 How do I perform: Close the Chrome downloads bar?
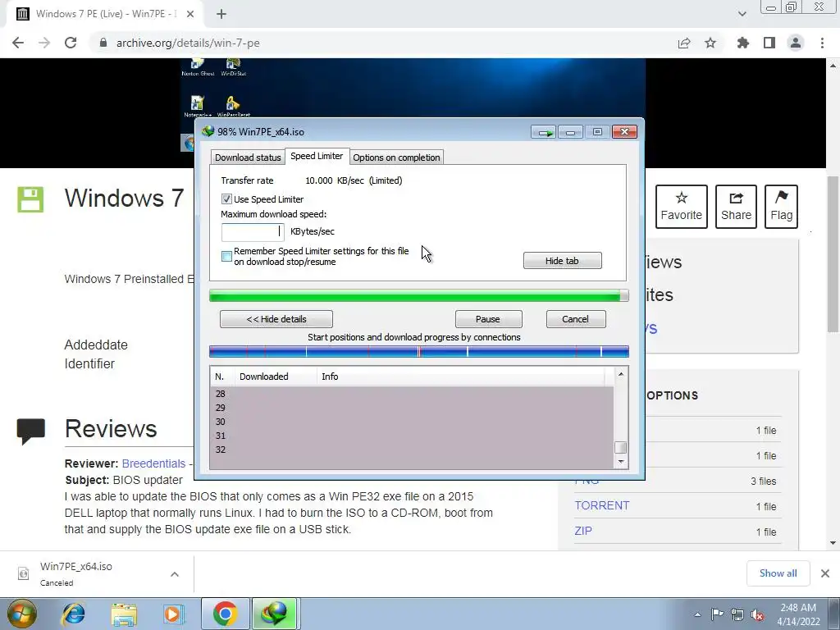coord(825,573)
